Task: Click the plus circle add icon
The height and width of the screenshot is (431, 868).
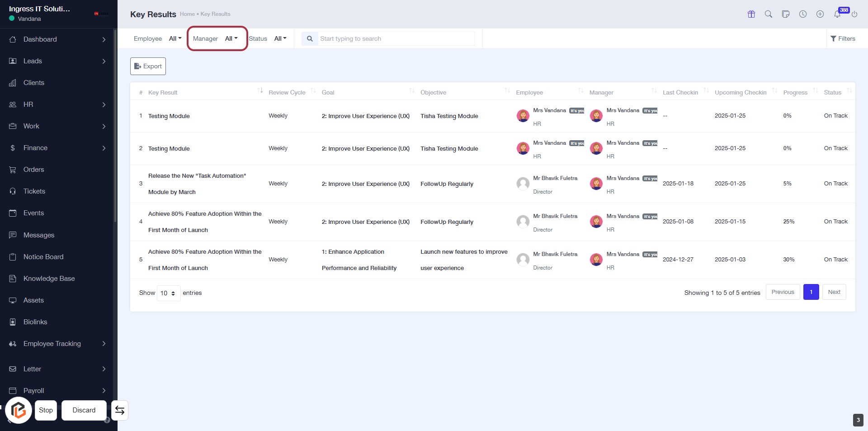Action: point(820,14)
